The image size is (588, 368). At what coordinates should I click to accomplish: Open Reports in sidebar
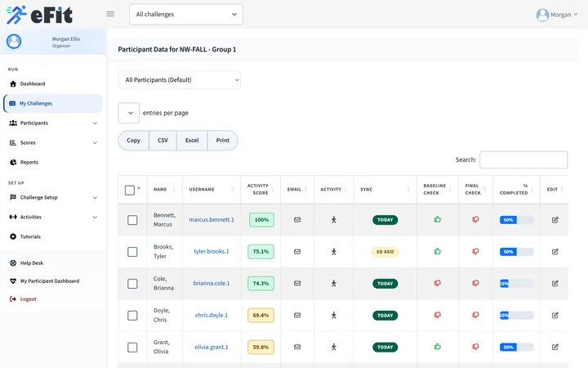point(29,162)
